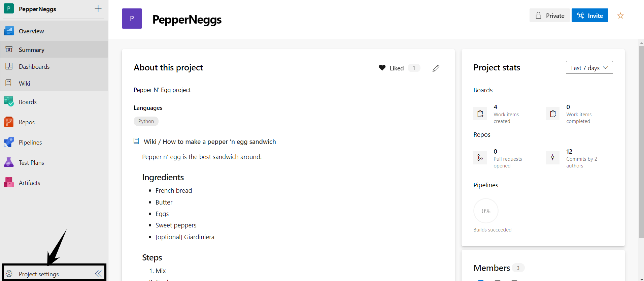Click the Artifacts icon in the sidebar
This screenshot has height=281, width=644.
pyautogui.click(x=9, y=182)
